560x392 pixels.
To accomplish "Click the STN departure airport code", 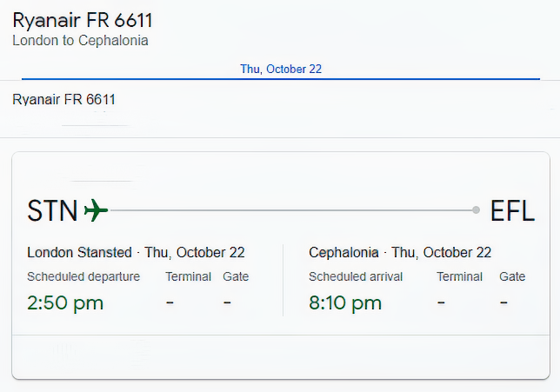I will coord(52,210).
